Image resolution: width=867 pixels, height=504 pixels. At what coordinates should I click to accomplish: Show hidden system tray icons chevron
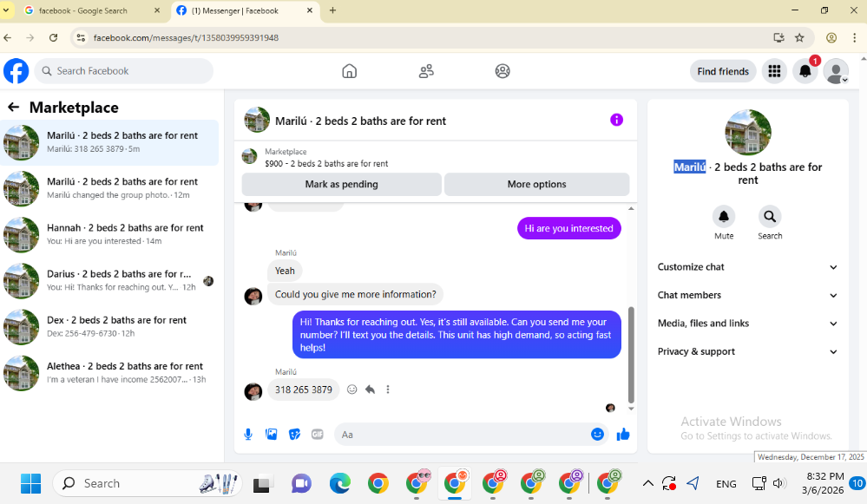647,483
